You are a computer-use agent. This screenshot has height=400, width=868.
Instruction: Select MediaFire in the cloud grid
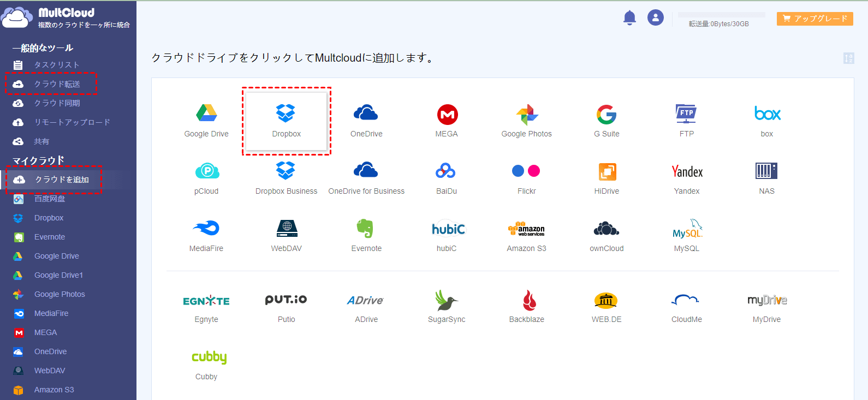206,236
